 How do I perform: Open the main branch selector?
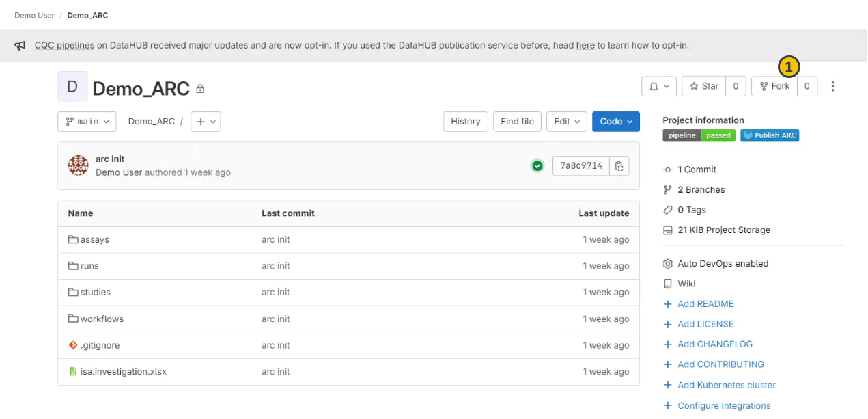[x=87, y=122]
